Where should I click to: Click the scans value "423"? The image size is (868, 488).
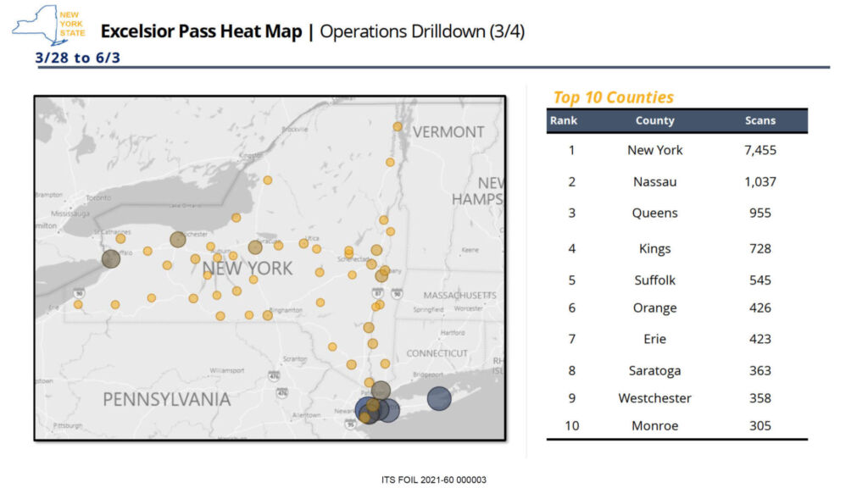click(x=760, y=339)
